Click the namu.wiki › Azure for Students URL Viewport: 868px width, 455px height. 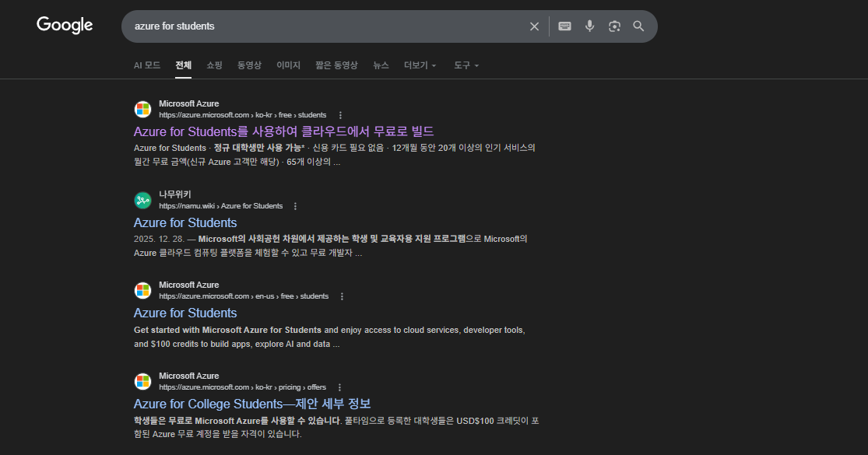pyautogui.click(x=221, y=205)
